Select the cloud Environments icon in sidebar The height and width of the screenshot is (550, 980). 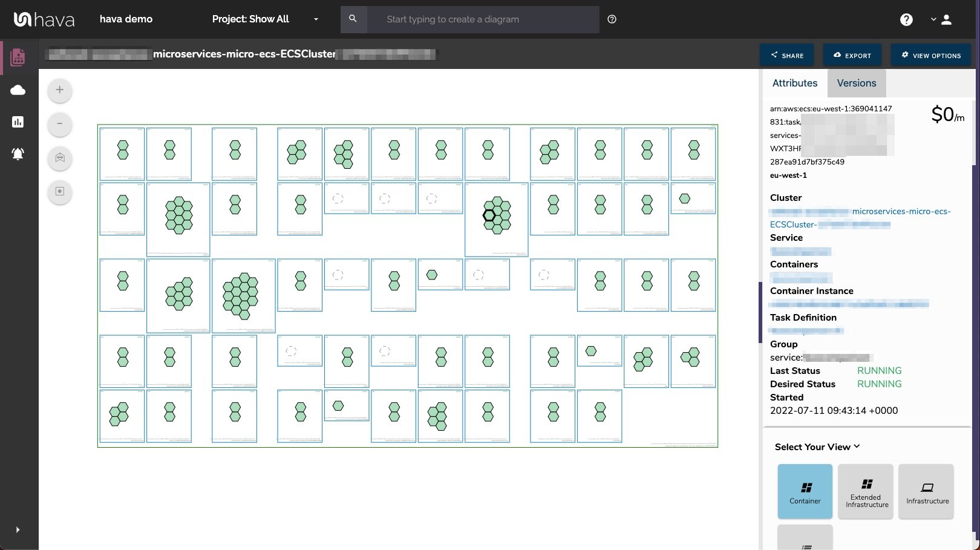tap(18, 90)
